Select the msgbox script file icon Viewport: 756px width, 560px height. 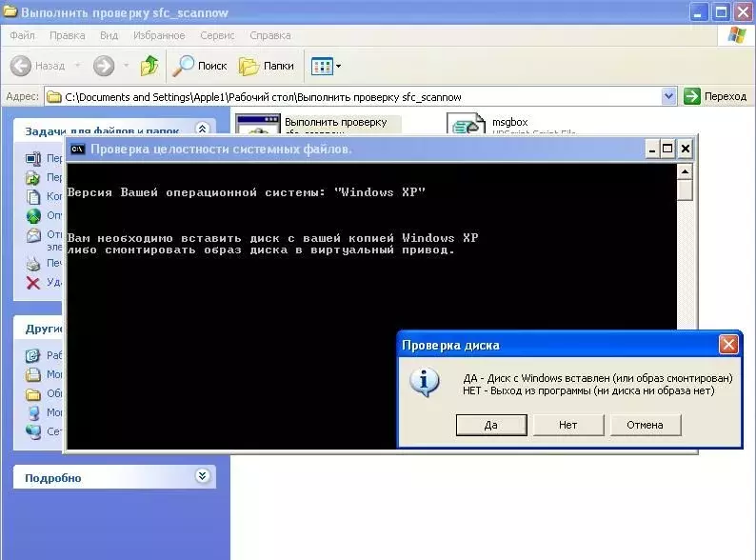(466, 124)
